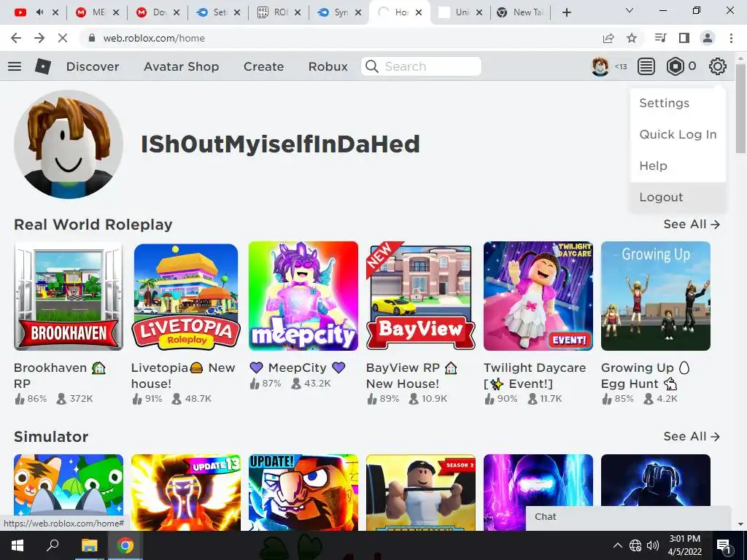This screenshot has width=747, height=560.
Task: Toggle Chrome side panel icon
Action: click(684, 38)
